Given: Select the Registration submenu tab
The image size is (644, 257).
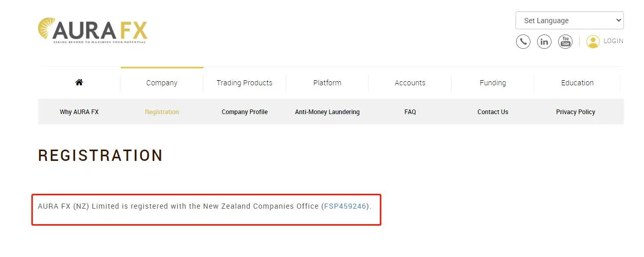Looking at the screenshot, I should click(x=162, y=112).
